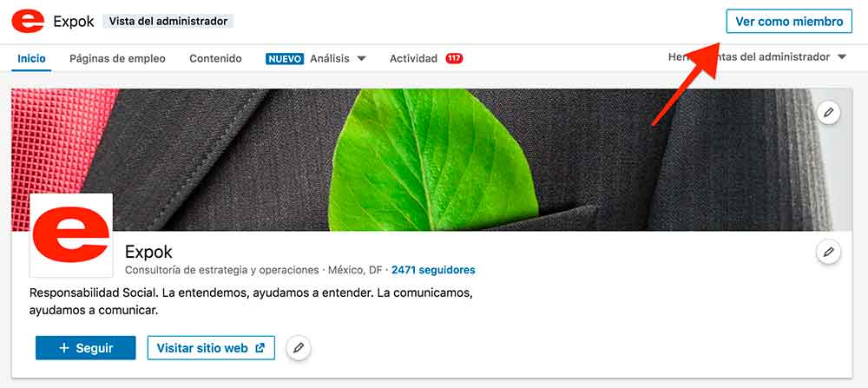This screenshot has width=868, height=388.
Task: Open the Visitar sitio web button
Action: click(211, 348)
